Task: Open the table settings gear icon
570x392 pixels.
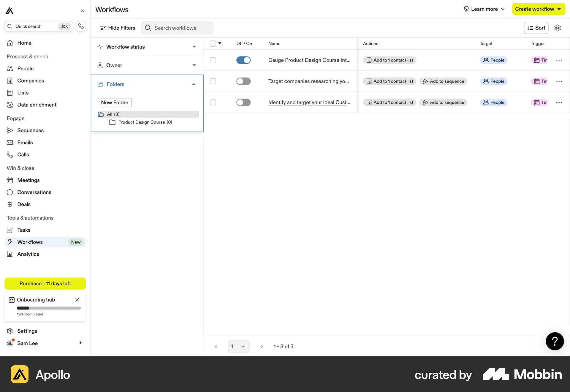Action: tap(558, 28)
